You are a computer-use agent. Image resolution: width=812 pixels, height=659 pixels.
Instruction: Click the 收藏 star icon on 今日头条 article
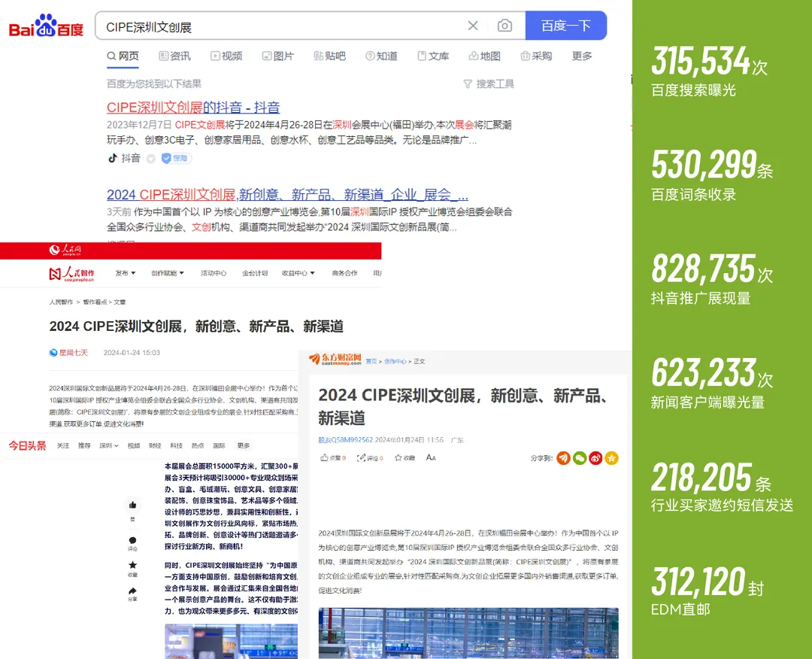click(x=132, y=565)
